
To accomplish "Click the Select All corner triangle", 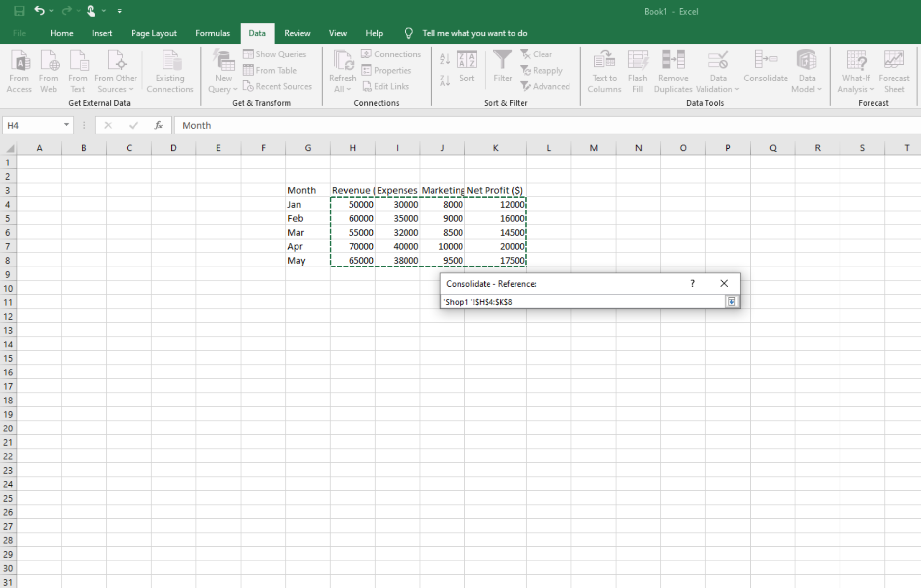I will [x=9, y=148].
